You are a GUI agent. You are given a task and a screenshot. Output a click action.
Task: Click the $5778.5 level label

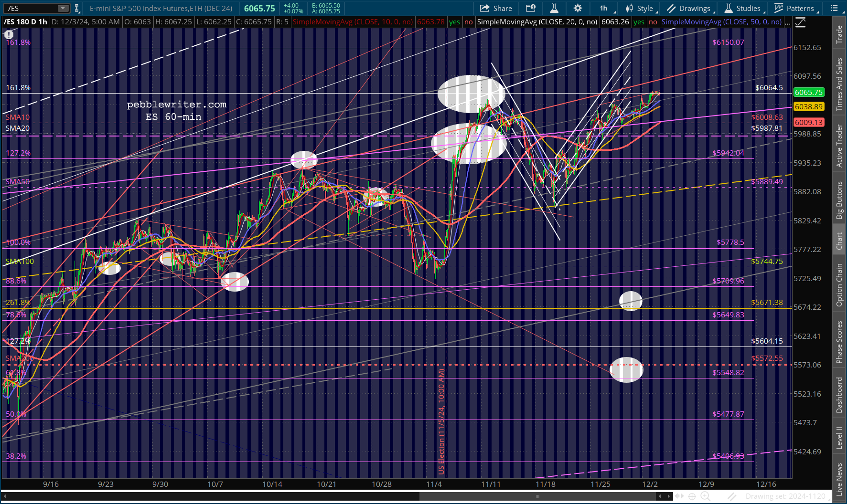[x=730, y=242]
